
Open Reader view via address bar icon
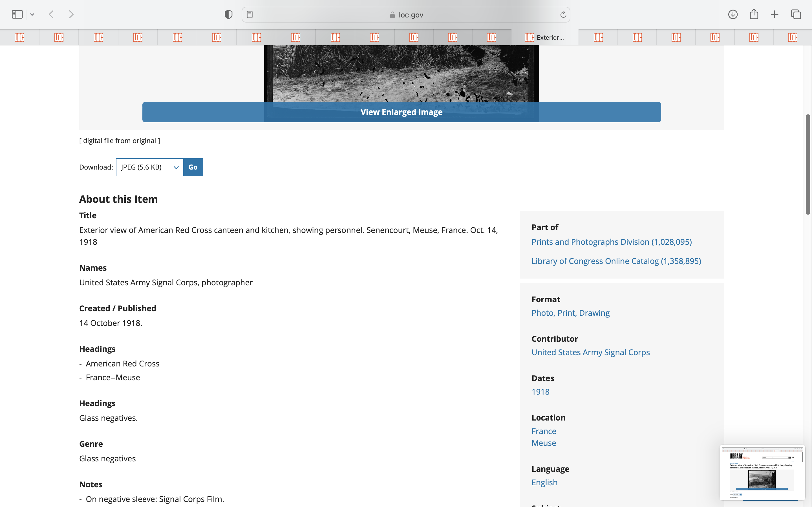[250, 14]
